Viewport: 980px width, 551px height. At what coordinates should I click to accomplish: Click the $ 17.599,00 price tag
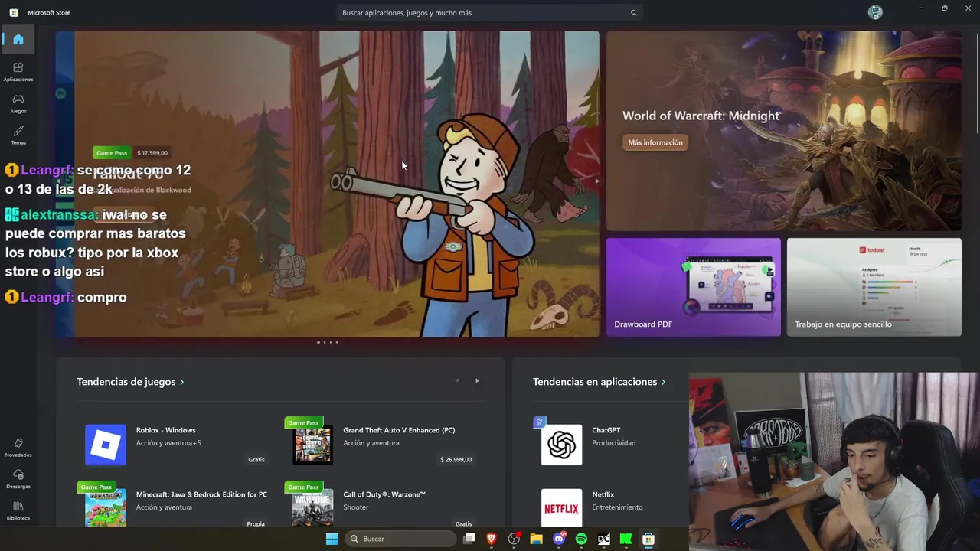coord(152,153)
